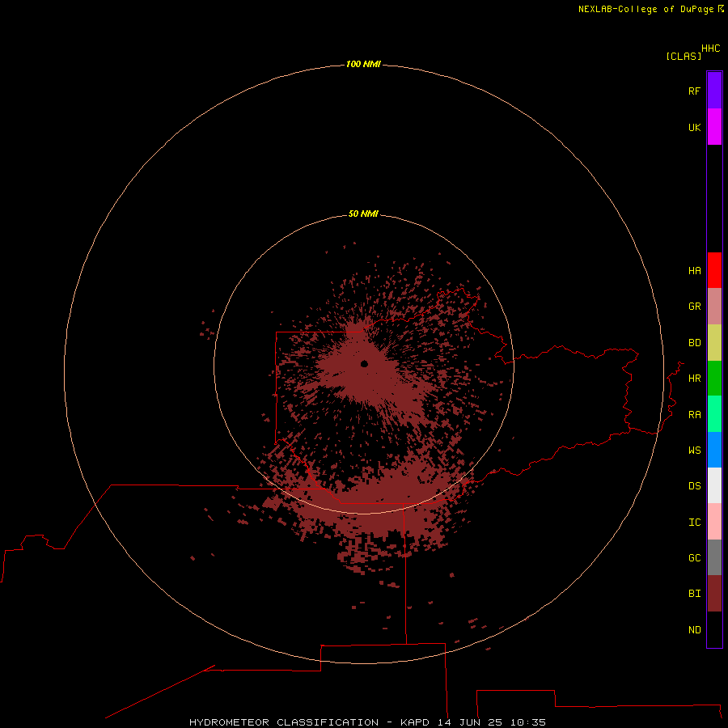Click the WS blue legend swatch

tap(714, 450)
